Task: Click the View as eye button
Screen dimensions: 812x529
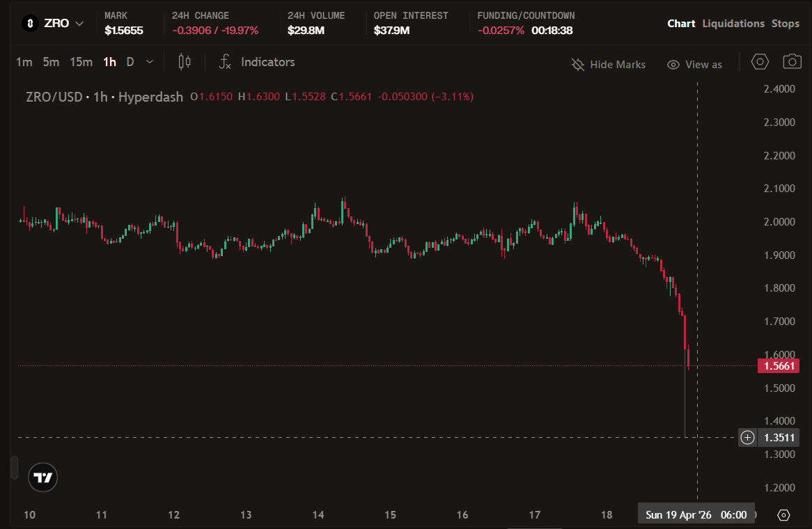Action: coord(694,65)
